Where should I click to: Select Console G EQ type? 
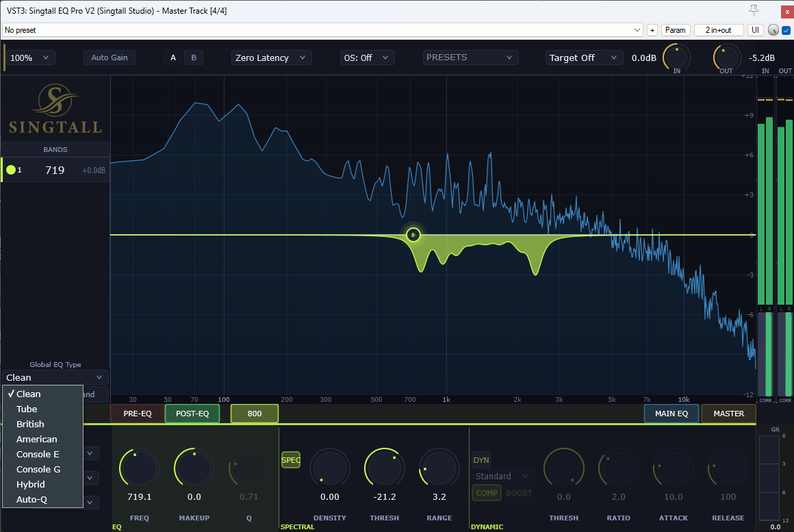pos(42,469)
